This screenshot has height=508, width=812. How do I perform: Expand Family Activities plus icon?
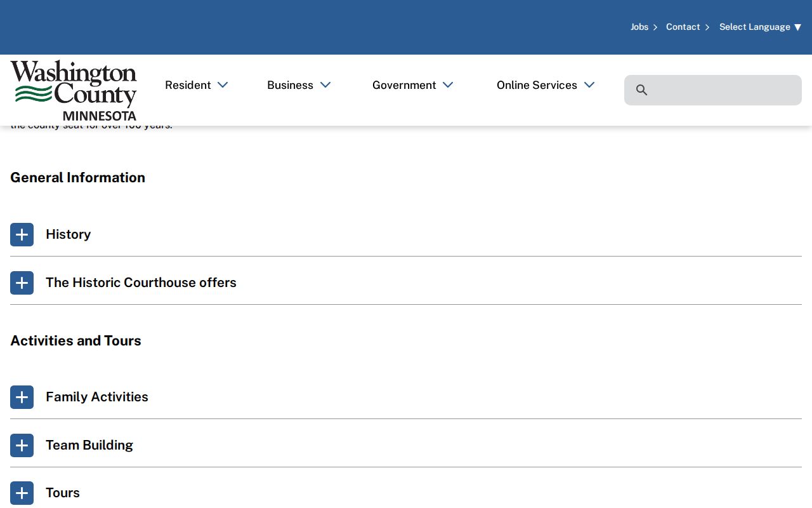[x=22, y=397]
